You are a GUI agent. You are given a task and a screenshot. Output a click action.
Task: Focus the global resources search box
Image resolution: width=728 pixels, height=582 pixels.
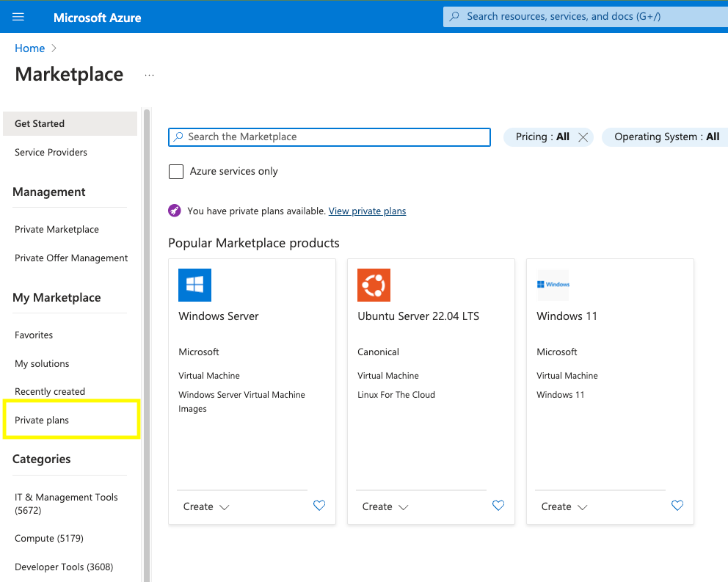tap(586, 17)
